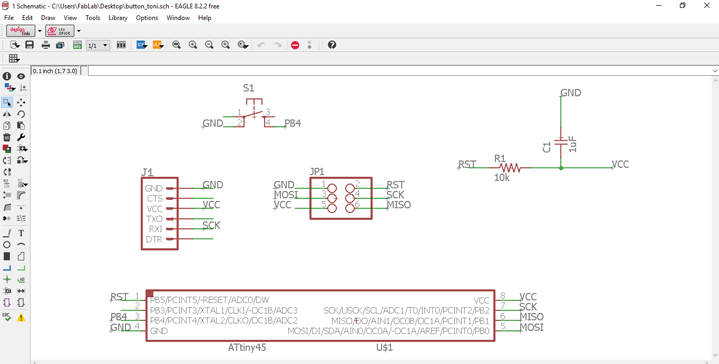Select the Show eye tool
This screenshot has height=364, width=719.
[x=21, y=76]
